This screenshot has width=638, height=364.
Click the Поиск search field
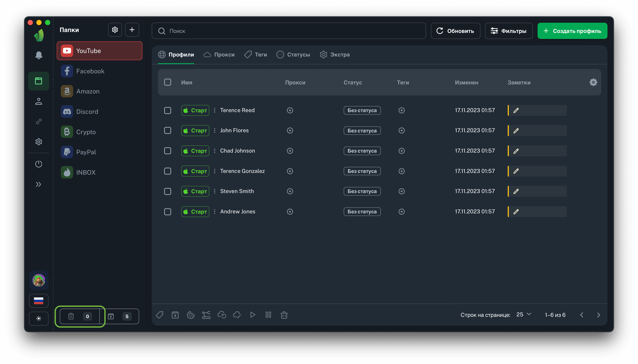289,31
